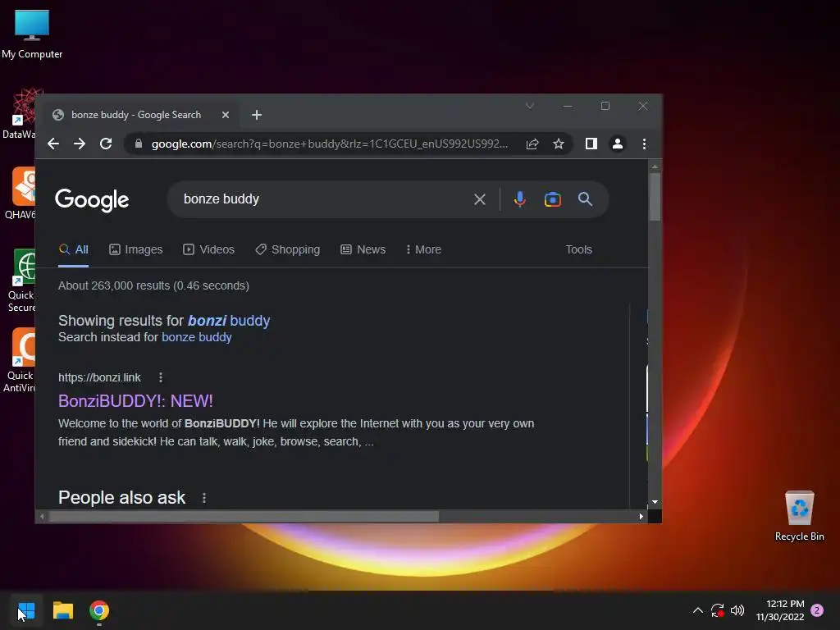Viewport: 840px width, 630px height.
Task: Click Chrome icon in taskbar
Action: pos(99,610)
